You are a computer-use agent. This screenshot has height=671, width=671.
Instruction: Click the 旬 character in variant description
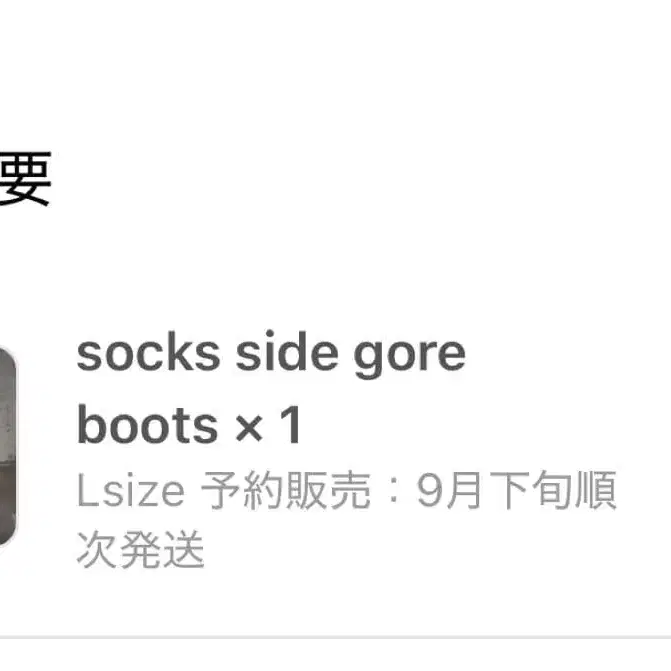point(551,490)
